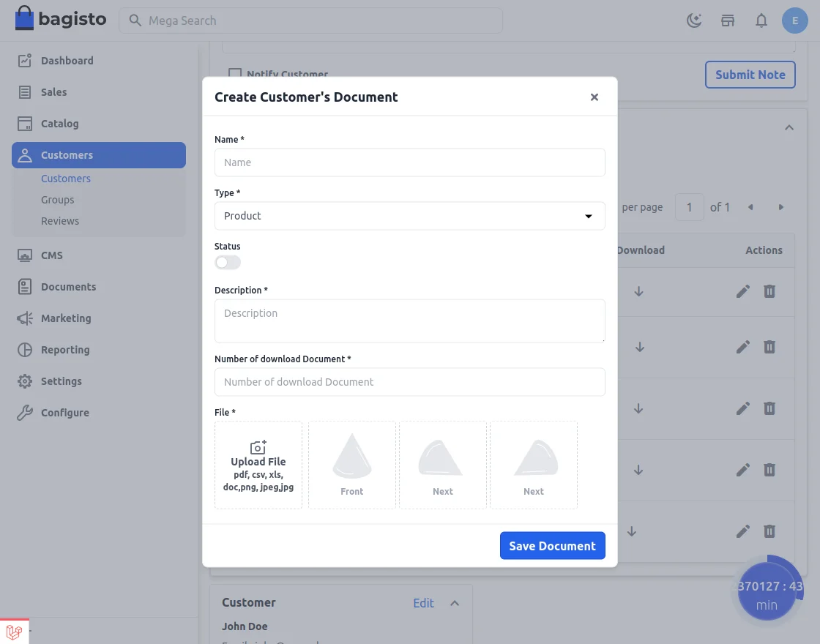Screen dimensions: 820x644
Task: Focus the Name input field
Action: click(409, 162)
